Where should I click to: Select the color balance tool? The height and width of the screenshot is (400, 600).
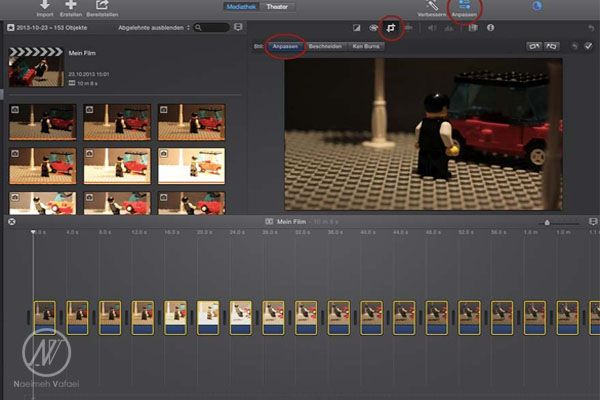[x=356, y=28]
